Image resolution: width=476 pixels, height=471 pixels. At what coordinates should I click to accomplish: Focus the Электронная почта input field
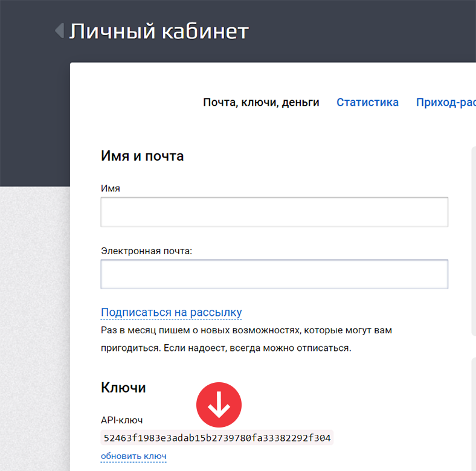(x=274, y=274)
